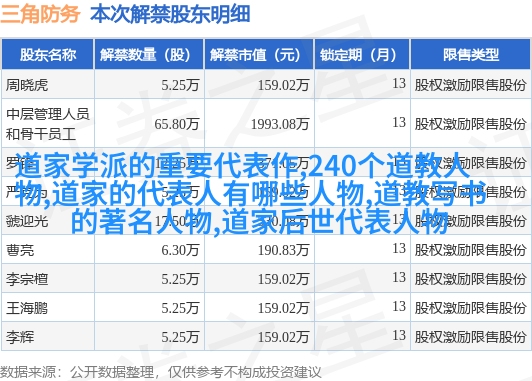Viewport: 532px width, 381px height.
Task: Click the 锁定期（月） column header
Action: [x=362, y=54]
